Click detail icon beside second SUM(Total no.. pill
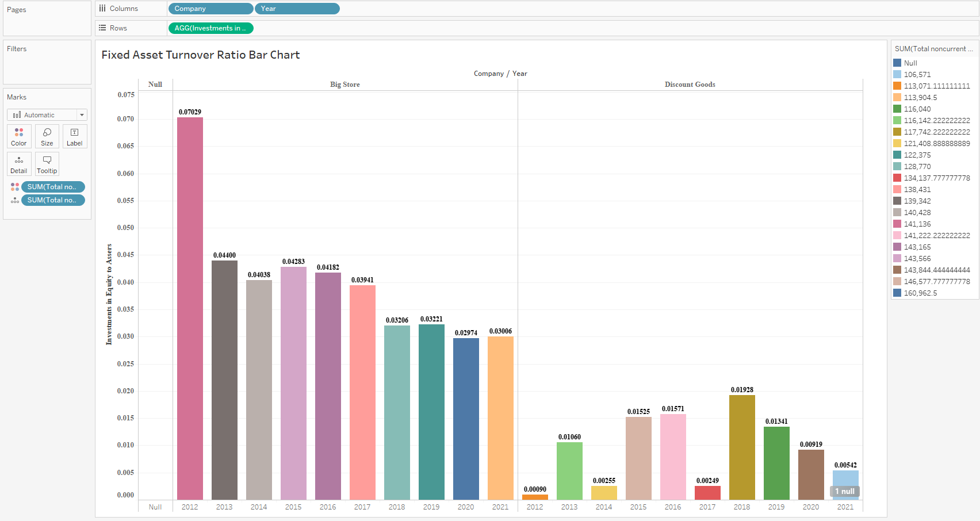The height and width of the screenshot is (521, 980). click(15, 200)
